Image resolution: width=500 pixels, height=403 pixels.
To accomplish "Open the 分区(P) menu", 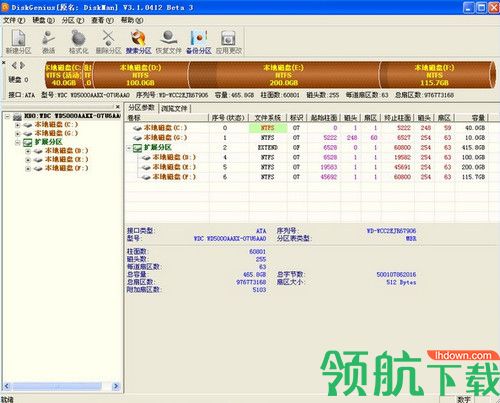I will tap(73, 20).
